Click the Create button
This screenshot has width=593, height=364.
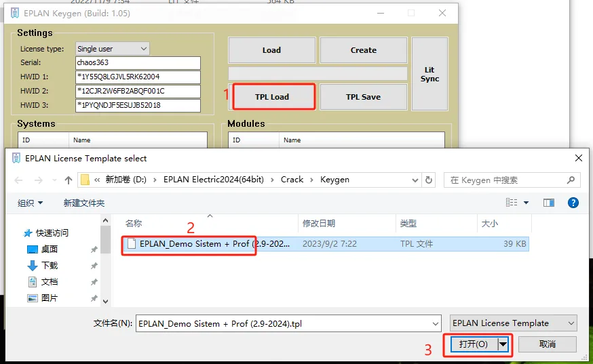coord(364,50)
